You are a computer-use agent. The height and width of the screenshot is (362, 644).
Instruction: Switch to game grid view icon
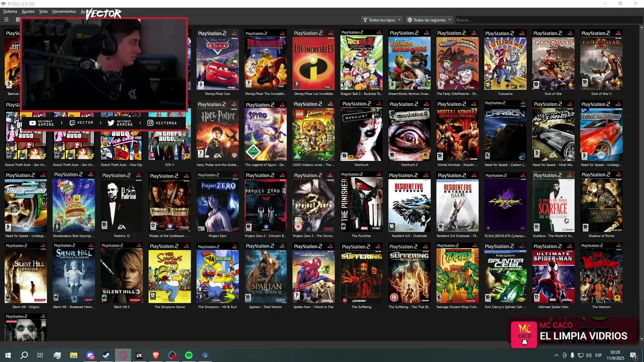tap(18, 20)
